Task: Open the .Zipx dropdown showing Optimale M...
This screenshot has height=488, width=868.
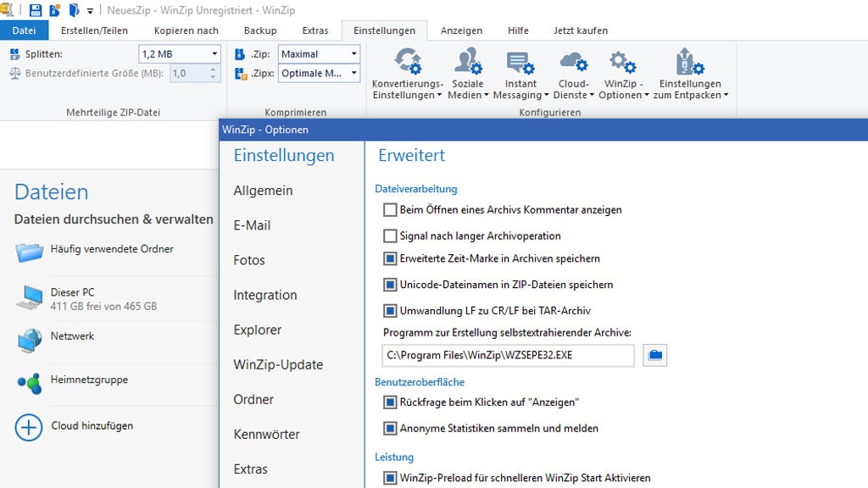Action: (x=319, y=73)
